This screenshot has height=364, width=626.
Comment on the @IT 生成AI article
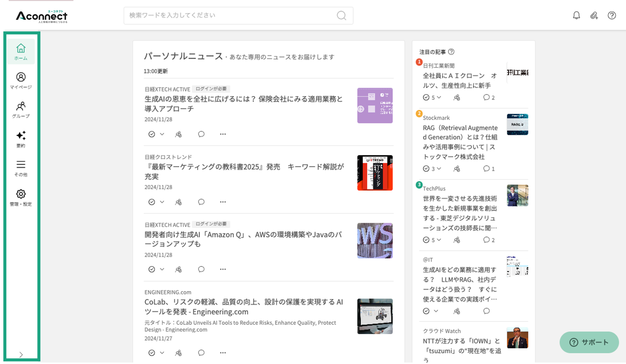click(x=486, y=311)
